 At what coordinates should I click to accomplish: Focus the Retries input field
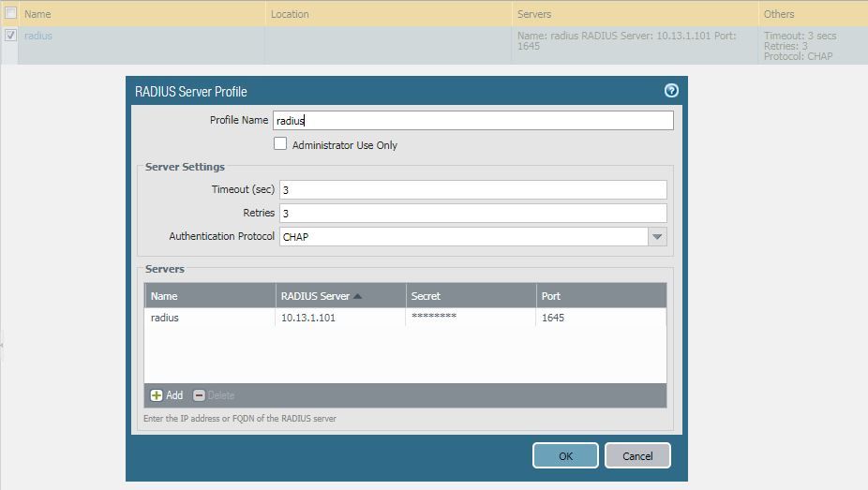(x=472, y=213)
